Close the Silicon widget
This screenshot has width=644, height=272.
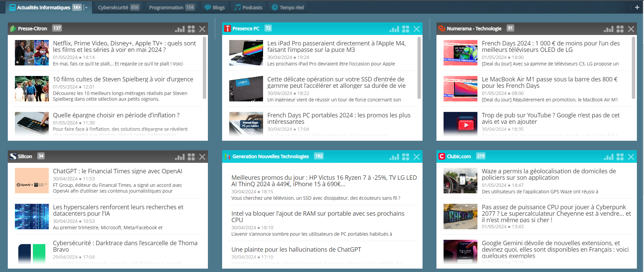[x=202, y=157]
